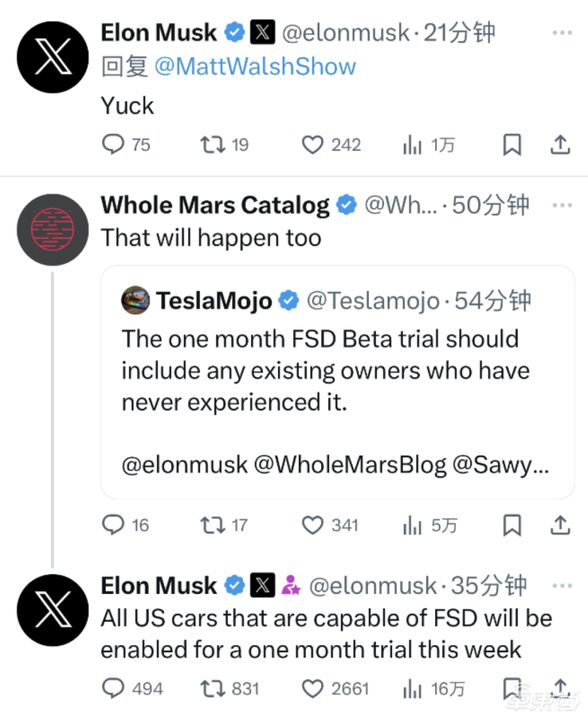
Task: Reply to Elon Musk's Yuck tweet
Action: tap(113, 145)
